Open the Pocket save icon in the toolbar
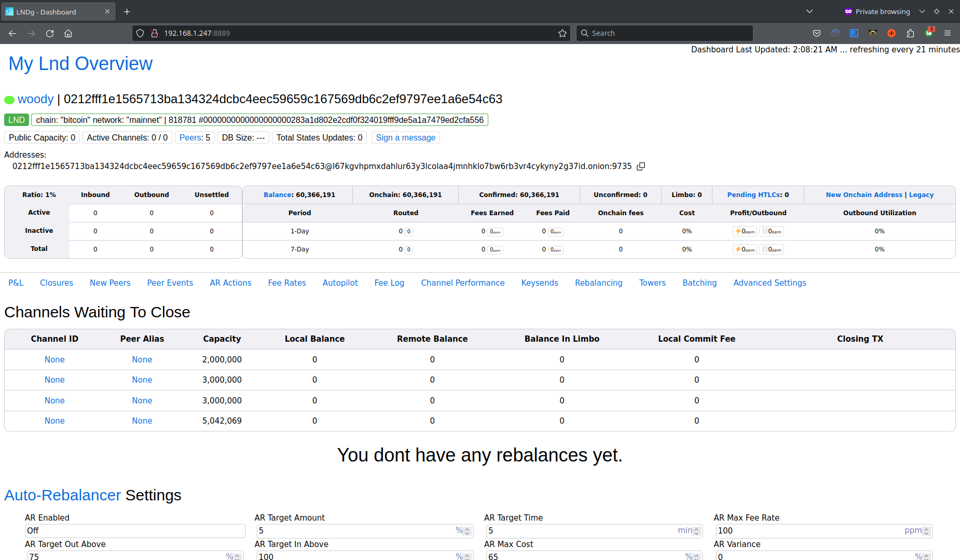 click(x=817, y=33)
